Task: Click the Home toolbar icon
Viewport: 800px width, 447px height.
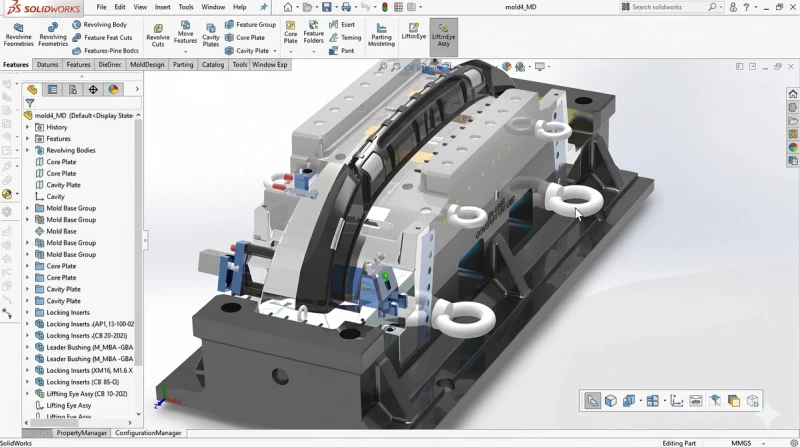Action: [288, 7]
